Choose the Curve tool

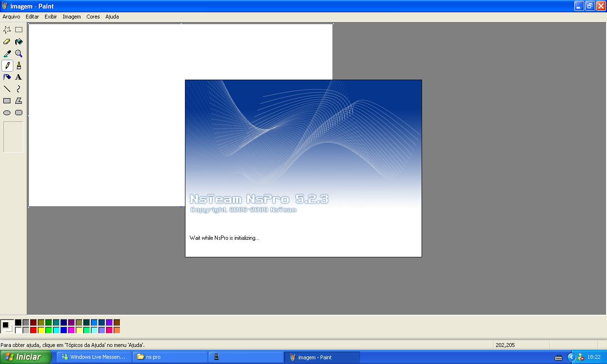[18, 89]
